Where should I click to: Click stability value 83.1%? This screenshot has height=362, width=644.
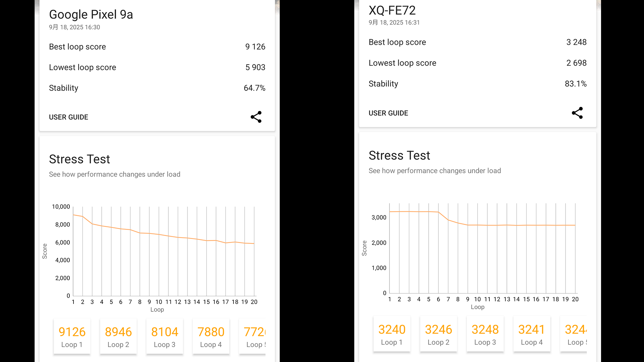point(576,83)
